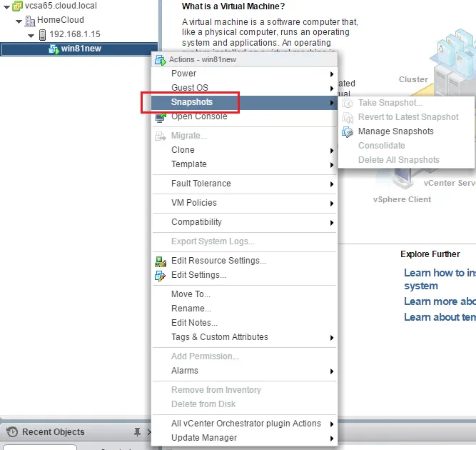The height and width of the screenshot is (450, 476).
Task: Click the Open Console monitor icon
Action: [161, 116]
